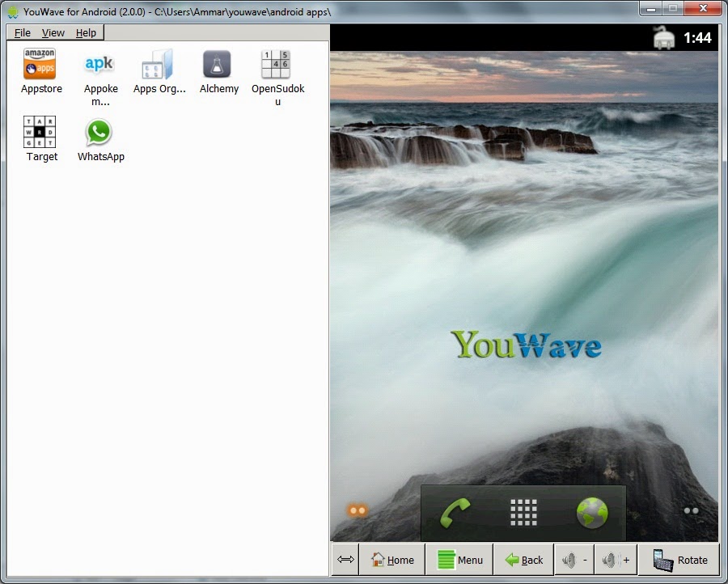This screenshot has width=728, height=584.
Task: Increase volume with the speaker plus button
Action: click(616, 560)
